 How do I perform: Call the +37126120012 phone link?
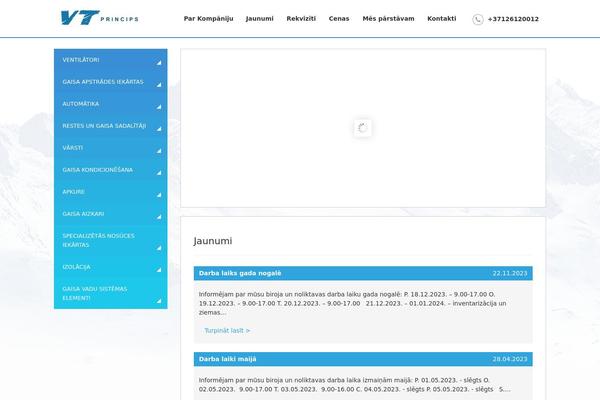click(x=513, y=19)
